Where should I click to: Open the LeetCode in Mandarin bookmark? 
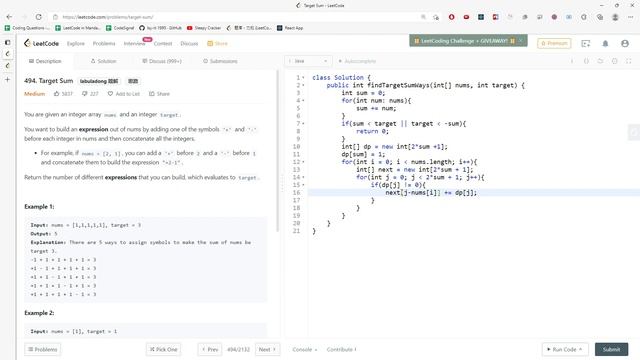[x=78, y=28]
